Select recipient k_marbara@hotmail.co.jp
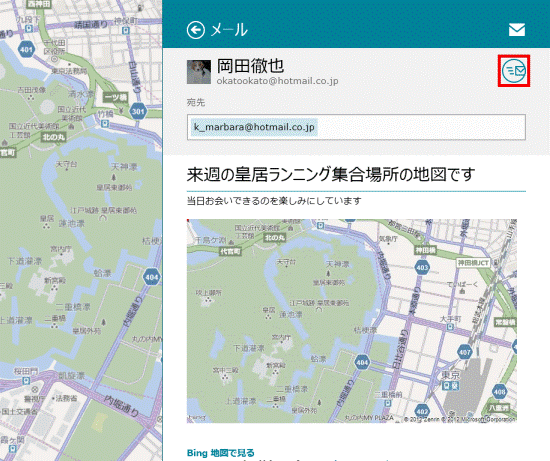 click(254, 127)
